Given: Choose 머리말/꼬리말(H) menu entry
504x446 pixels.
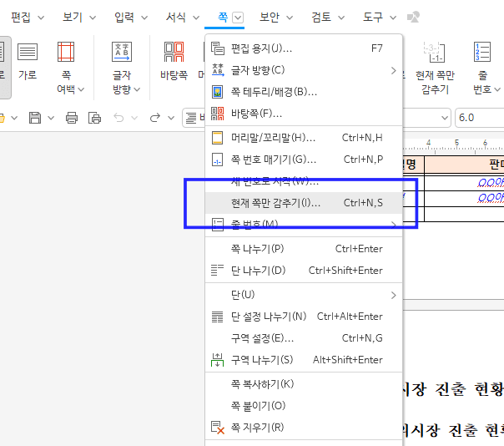Looking at the screenshot, I should tap(304, 138).
